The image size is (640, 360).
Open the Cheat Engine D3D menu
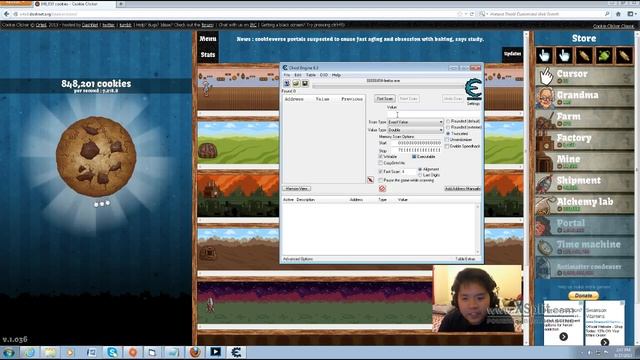click(324, 75)
